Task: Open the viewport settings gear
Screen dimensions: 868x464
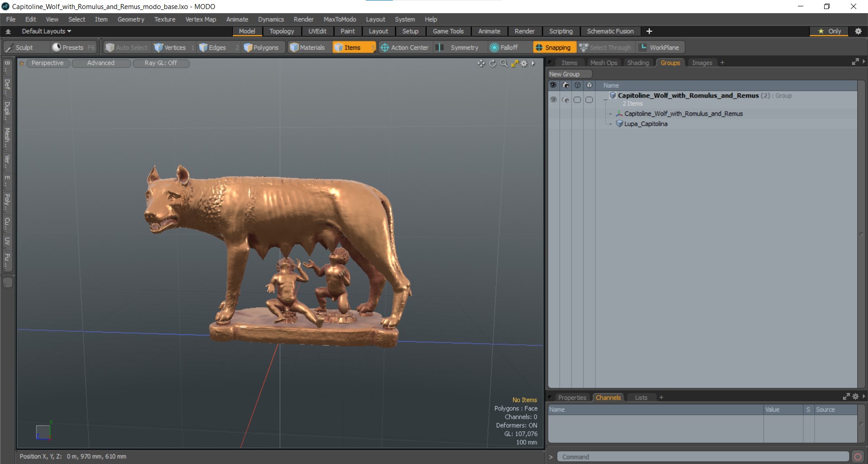Action: pyautogui.click(x=524, y=63)
